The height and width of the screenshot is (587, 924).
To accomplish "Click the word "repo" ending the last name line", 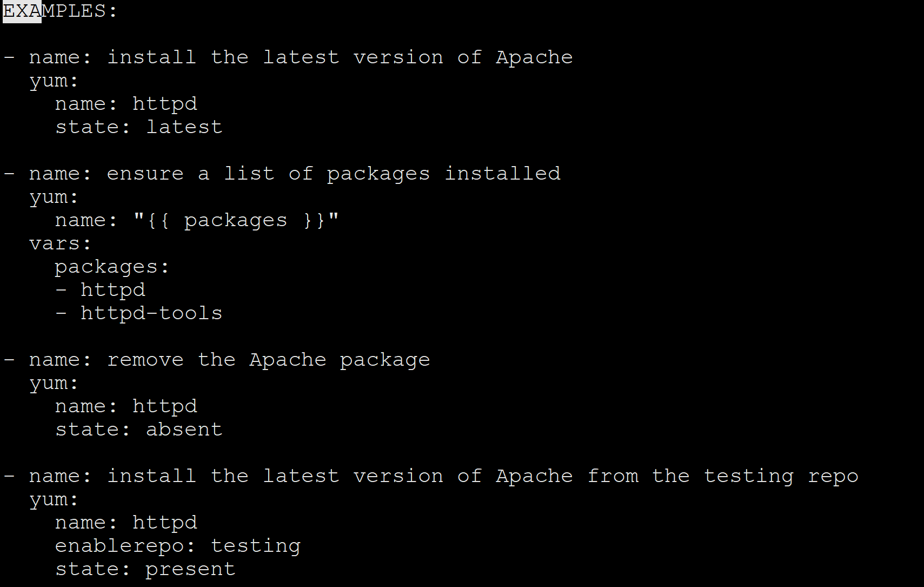I will [x=833, y=476].
